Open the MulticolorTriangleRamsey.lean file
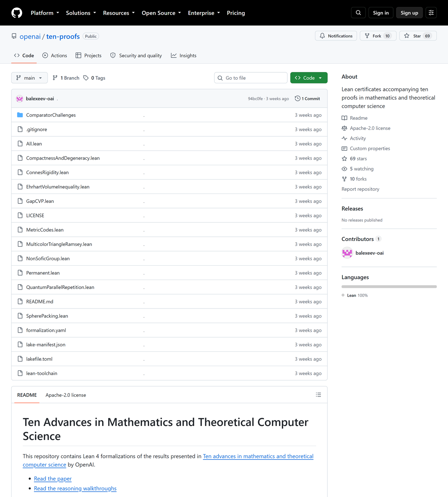 tap(59, 244)
